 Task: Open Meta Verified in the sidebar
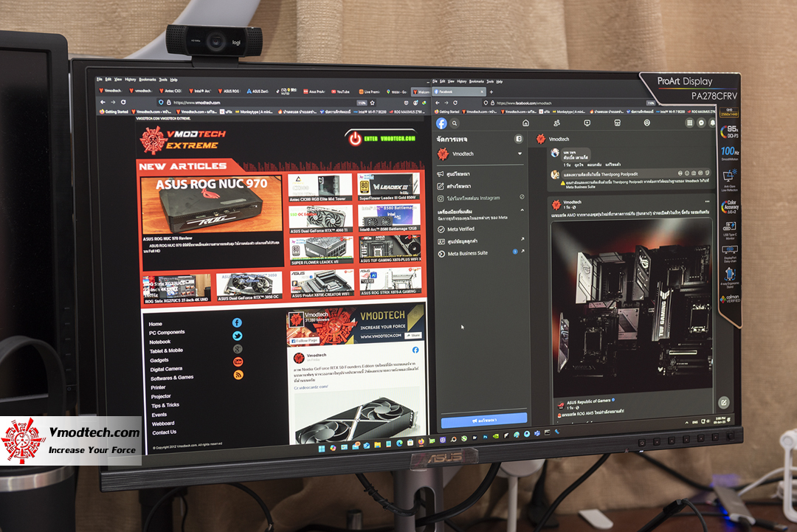(456, 229)
